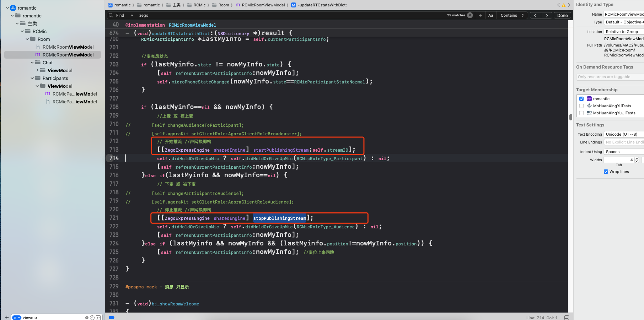Collapse the Participants folder
Viewport: 644px width, 320px height.
[x=32, y=78]
